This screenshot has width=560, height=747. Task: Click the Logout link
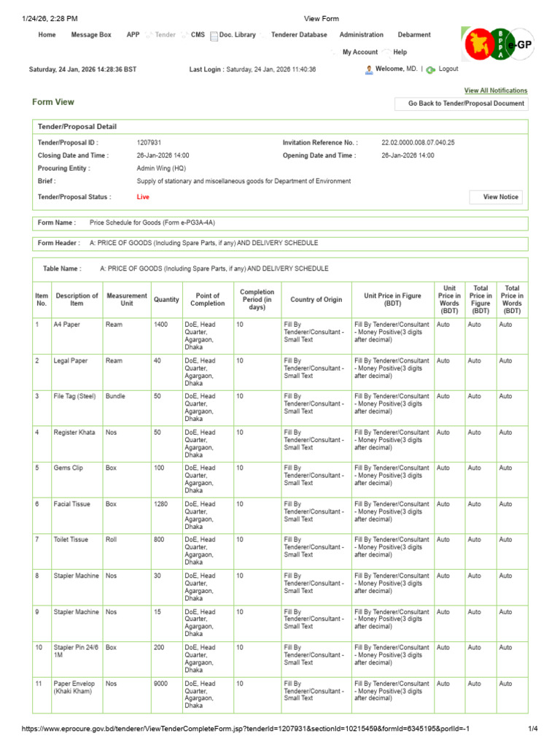[x=448, y=69]
